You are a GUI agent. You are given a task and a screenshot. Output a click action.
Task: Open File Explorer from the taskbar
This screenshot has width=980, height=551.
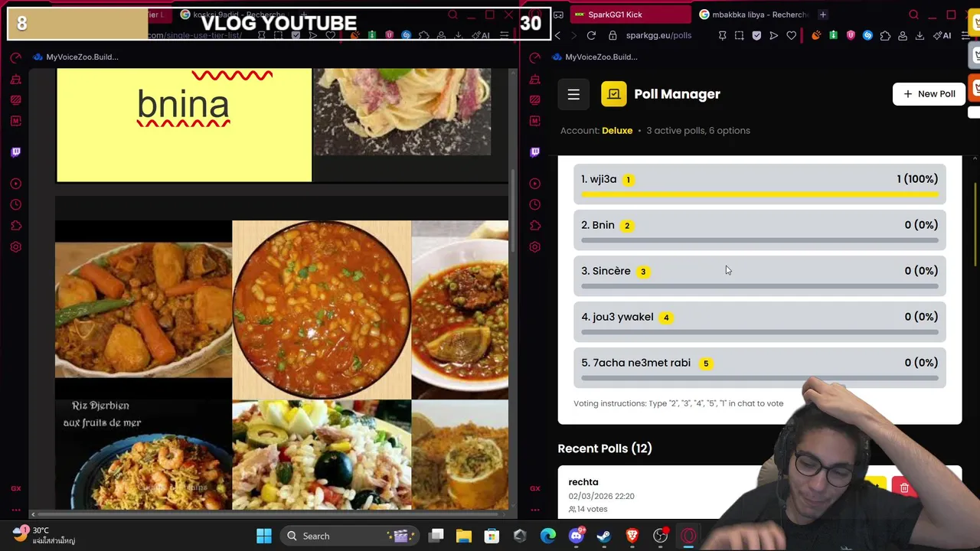464,536
